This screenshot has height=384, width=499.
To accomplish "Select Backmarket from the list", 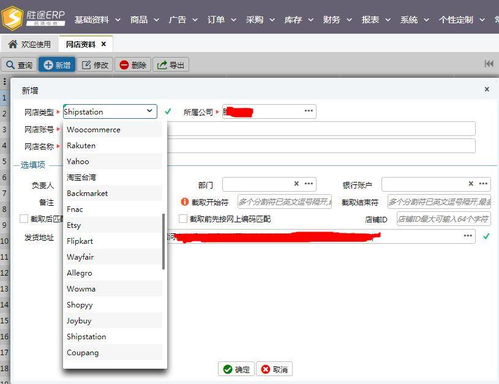I will [114, 193].
